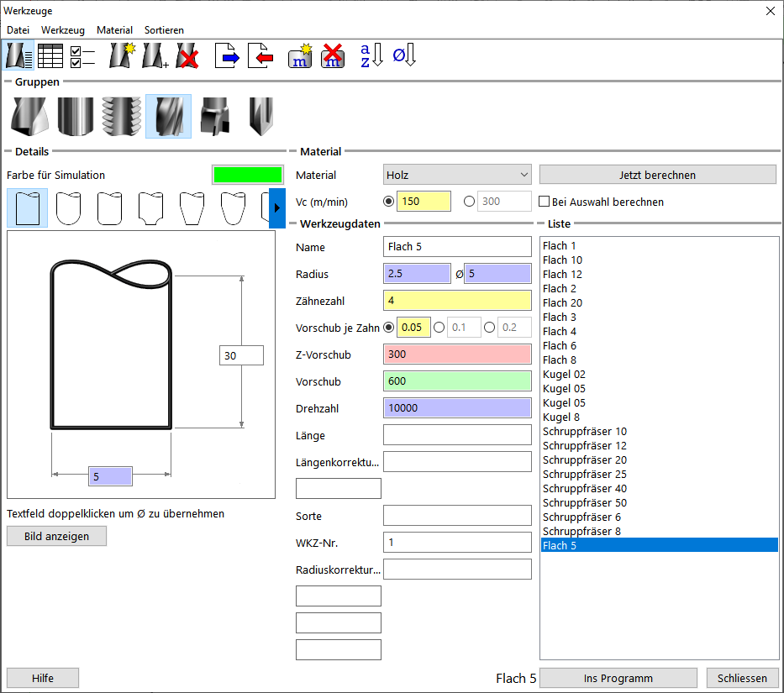The height and width of the screenshot is (693, 784).
Task: Enable 'Bei Auswahl berechnen' checkbox
Action: (x=545, y=202)
